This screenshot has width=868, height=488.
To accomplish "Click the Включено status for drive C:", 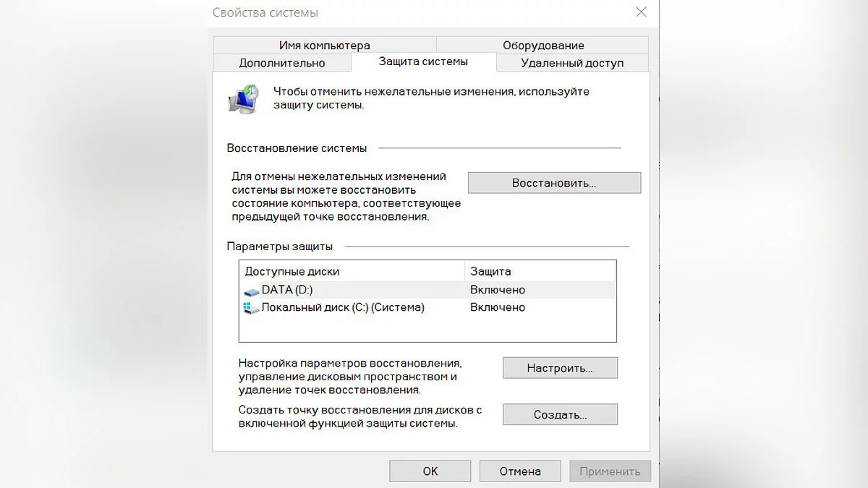I will pyautogui.click(x=498, y=307).
